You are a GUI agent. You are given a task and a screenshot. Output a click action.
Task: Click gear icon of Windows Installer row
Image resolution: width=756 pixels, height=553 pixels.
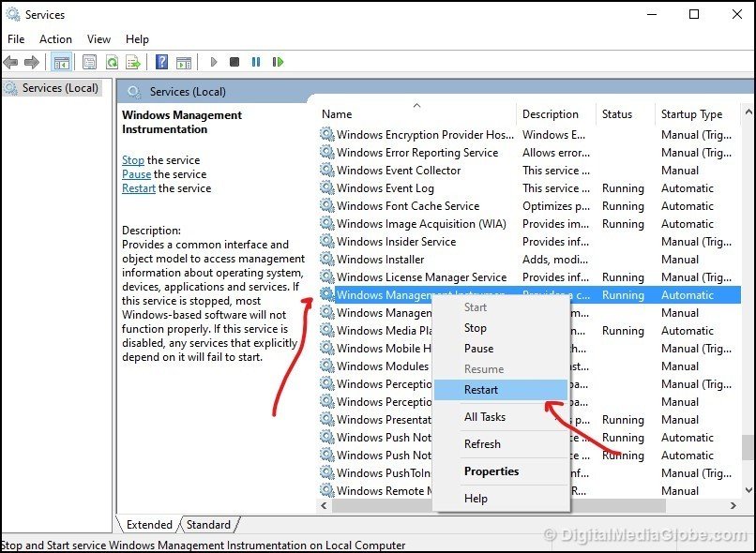pos(327,259)
